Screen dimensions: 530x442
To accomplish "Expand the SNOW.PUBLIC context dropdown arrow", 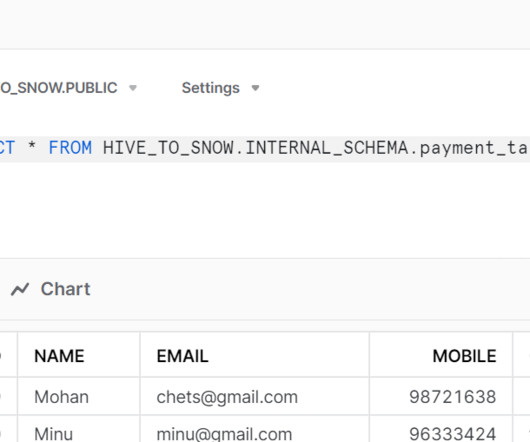I will 133,88.
